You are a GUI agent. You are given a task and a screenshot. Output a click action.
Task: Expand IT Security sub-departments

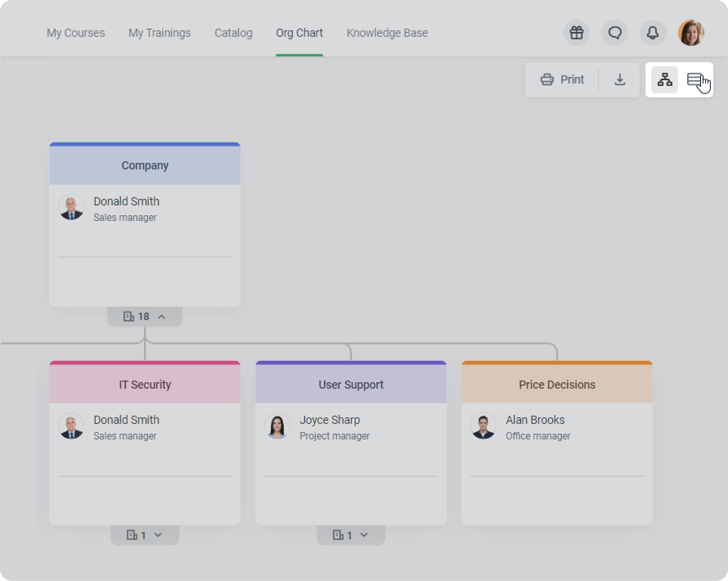pyautogui.click(x=145, y=535)
